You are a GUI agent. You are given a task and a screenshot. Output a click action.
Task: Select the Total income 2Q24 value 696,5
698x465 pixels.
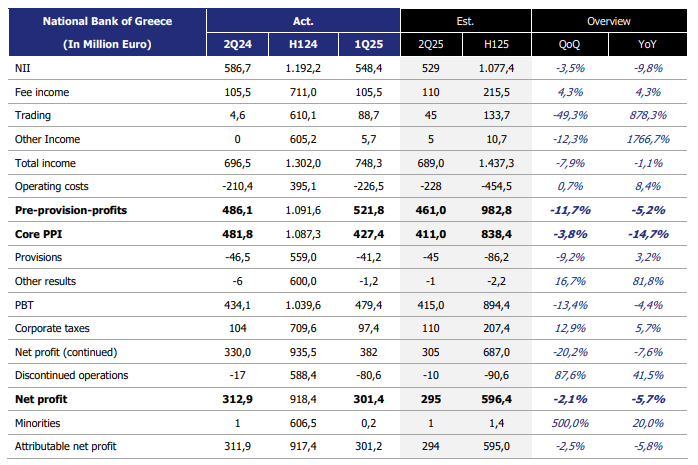[237, 163]
